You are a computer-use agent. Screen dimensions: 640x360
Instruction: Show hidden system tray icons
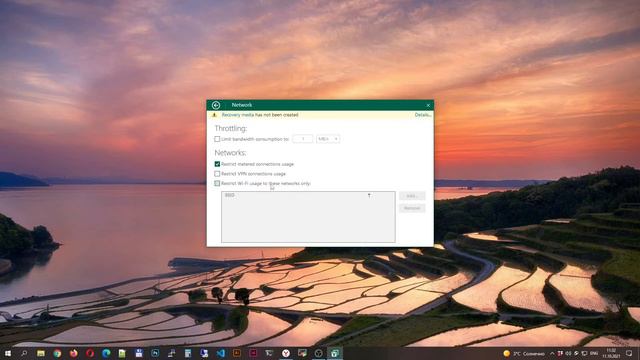[x=552, y=353]
